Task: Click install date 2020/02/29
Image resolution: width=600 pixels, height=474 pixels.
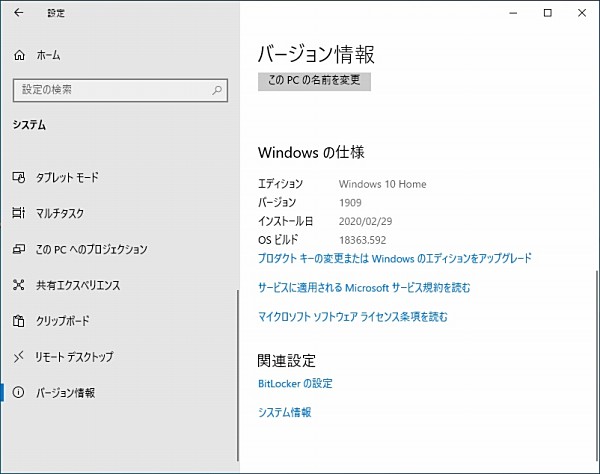Action: coord(365,221)
